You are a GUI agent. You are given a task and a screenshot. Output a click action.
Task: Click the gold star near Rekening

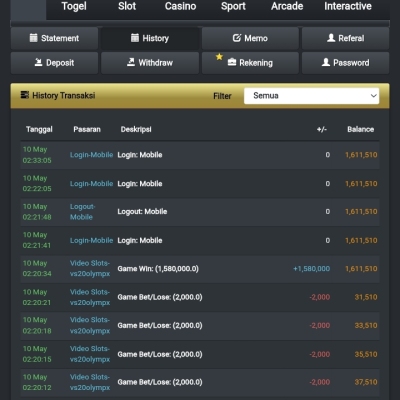[219, 57]
